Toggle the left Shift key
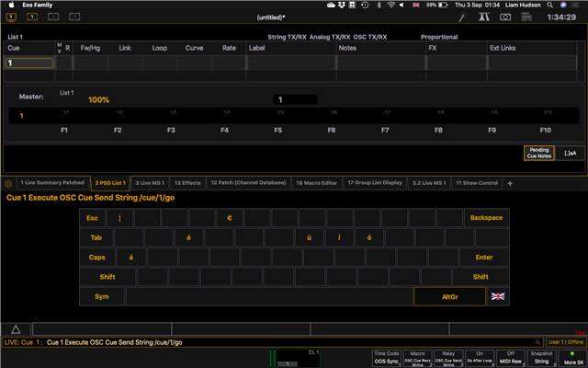588x368 pixels. [x=107, y=277]
